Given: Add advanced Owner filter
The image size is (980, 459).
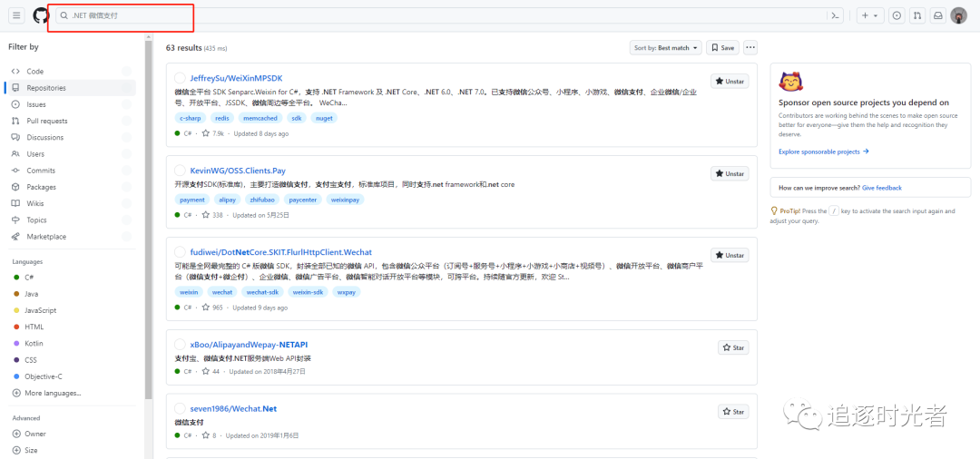Looking at the screenshot, I should coord(29,434).
